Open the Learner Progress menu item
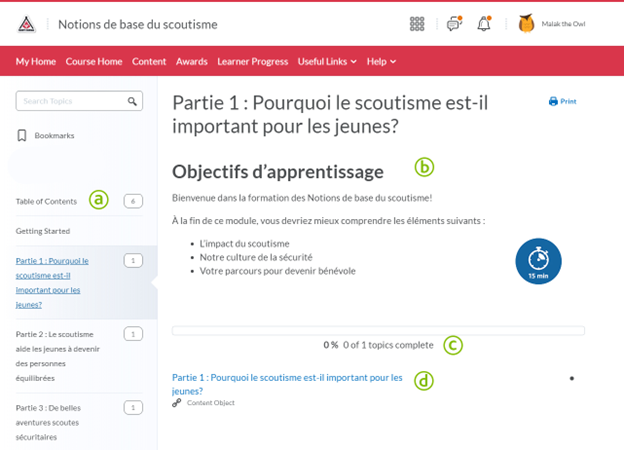This screenshot has width=624, height=450. 252,61
